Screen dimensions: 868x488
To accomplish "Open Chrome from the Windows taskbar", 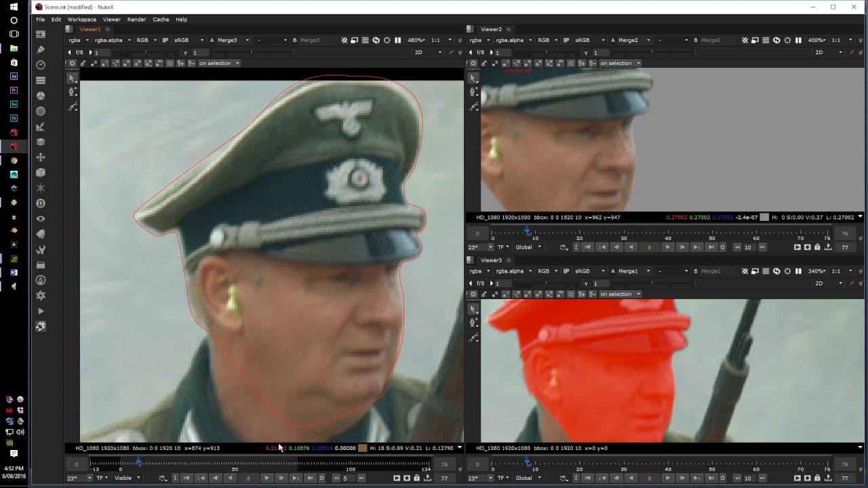I will [14, 161].
